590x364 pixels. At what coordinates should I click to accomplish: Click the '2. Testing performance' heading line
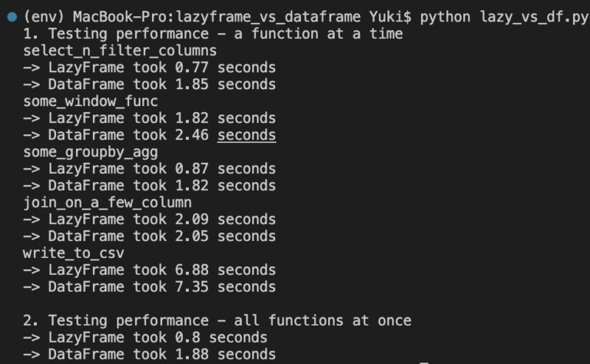click(x=217, y=321)
